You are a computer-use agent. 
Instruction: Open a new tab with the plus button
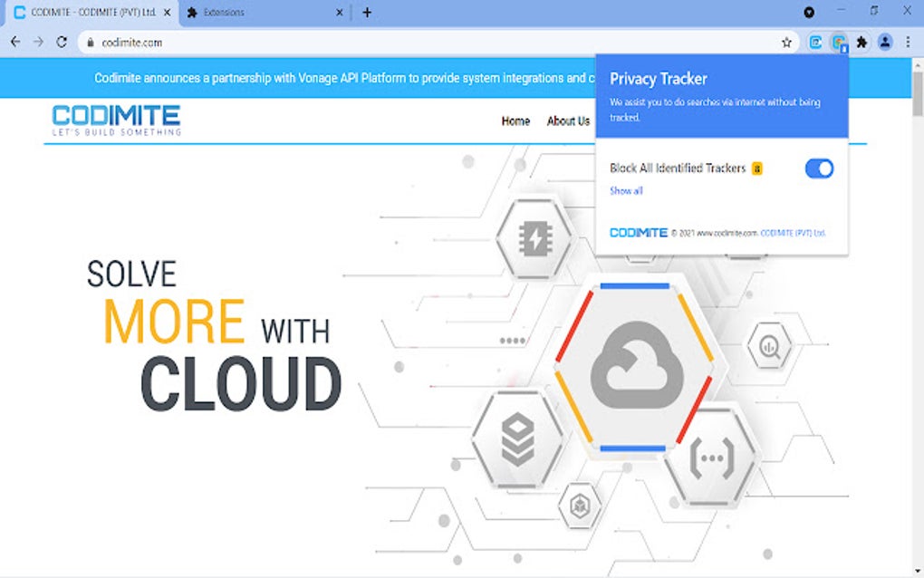point(366,13)
